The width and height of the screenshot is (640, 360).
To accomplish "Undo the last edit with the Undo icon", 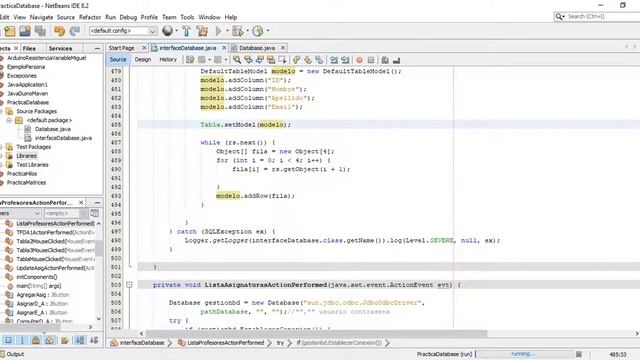I will [60, 31].
